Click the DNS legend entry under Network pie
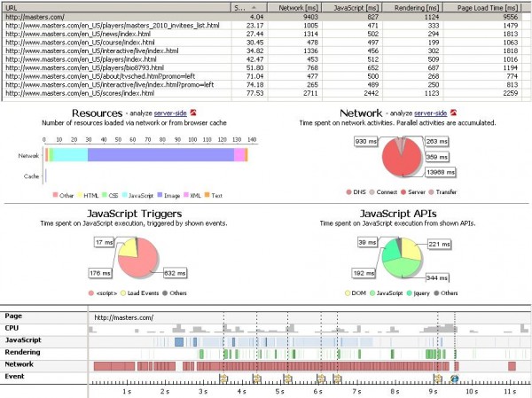Viewport: 532px width, 398px height. [x=356, y=192]
